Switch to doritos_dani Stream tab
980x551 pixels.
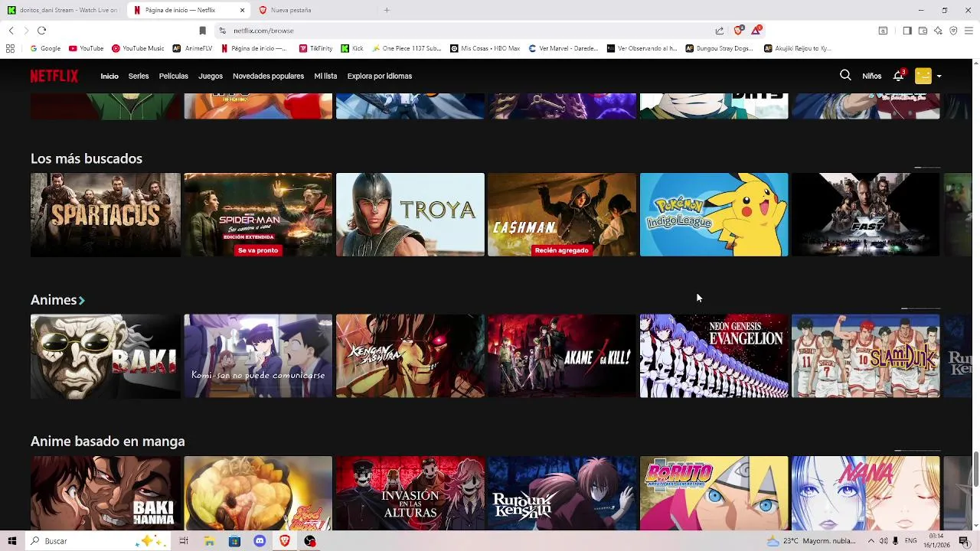(x=64, y=10)
